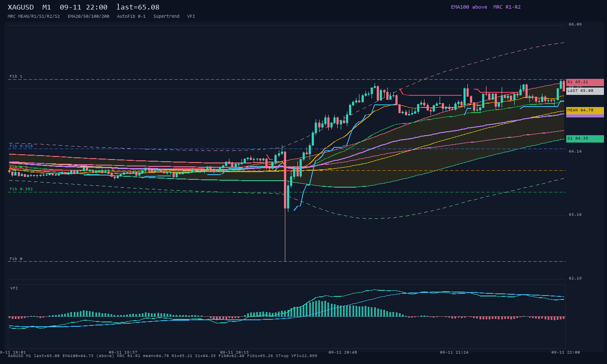The image size is (607, 364).
Task: Click the yellow MEAN 64.78 price tag
Action: click(585, 110)
